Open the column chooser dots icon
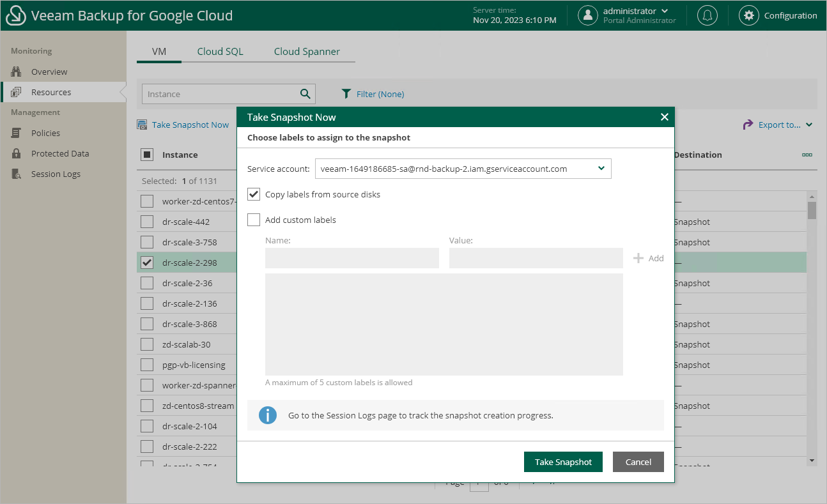The image size is (827, 504). 807,155
